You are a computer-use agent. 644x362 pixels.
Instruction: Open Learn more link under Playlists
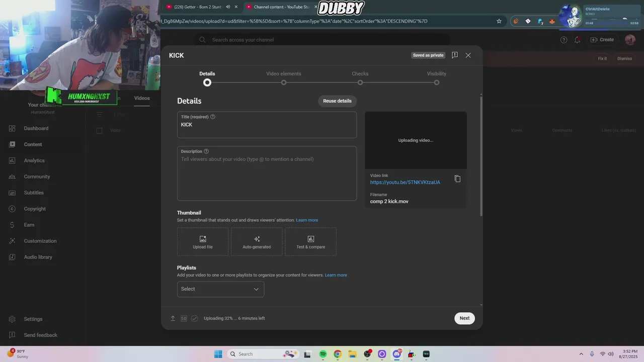point(336,275)
